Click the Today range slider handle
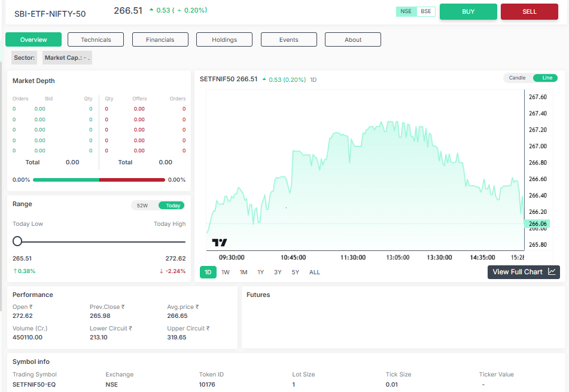Image resolution: width=569 pixels, height=392 pixels. [x=17, y=241]
